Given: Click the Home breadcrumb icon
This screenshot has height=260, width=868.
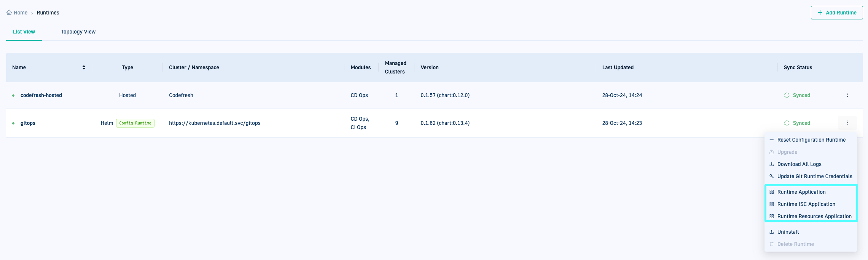Looking at the screenshot, I should pyautogui.click(x=9, y=13).
